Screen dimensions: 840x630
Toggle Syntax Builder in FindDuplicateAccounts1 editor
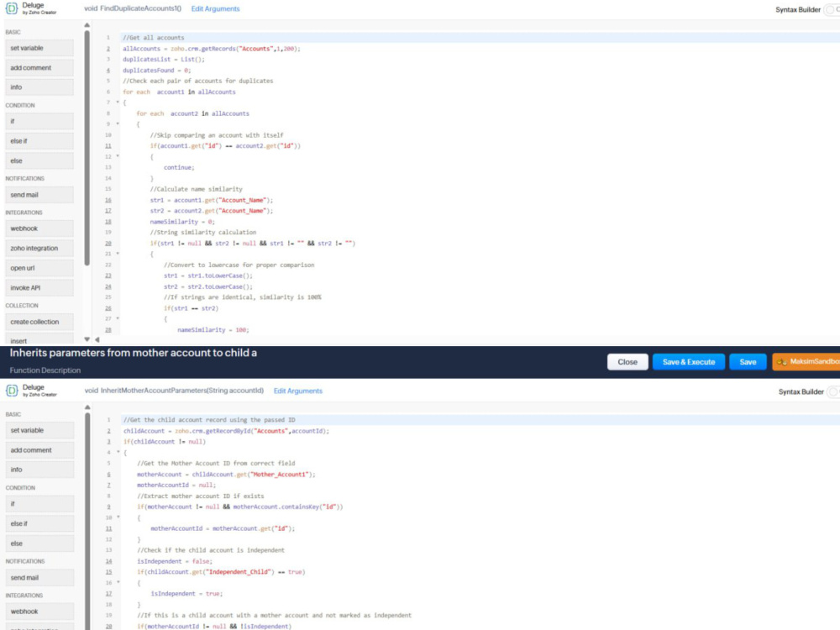pos(832,9)
